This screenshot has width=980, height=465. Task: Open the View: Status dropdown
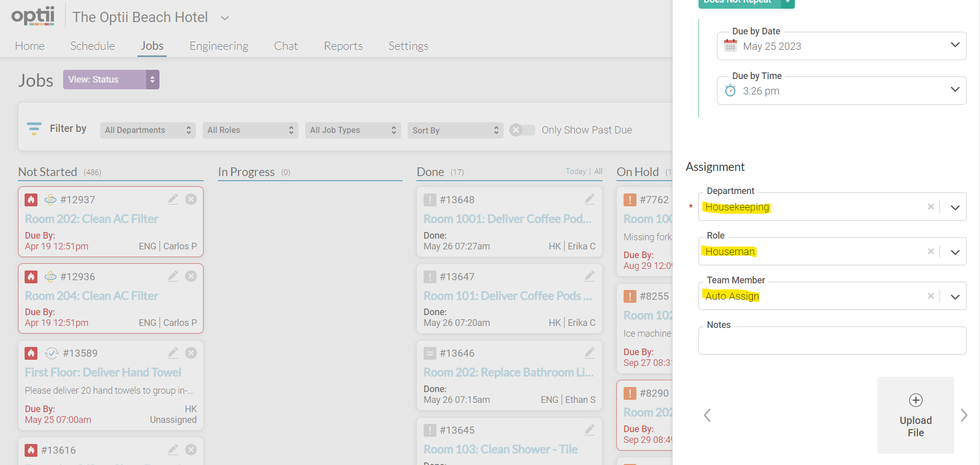click(111, 80)
